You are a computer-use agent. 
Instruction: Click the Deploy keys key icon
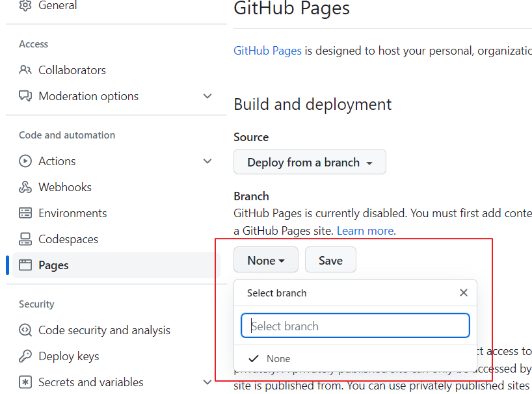click(x=25, y=356)
